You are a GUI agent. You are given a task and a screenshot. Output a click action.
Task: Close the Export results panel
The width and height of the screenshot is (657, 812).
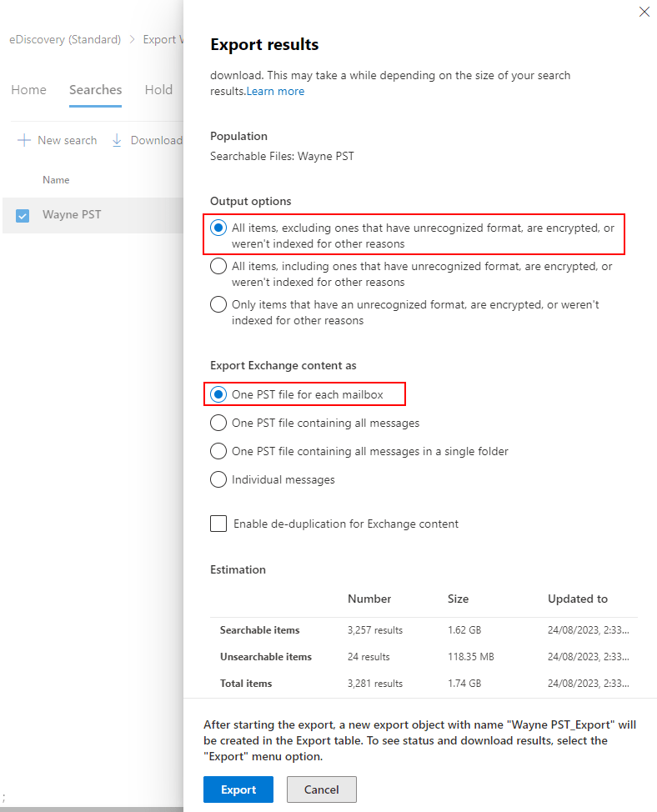tap(644, 12)
